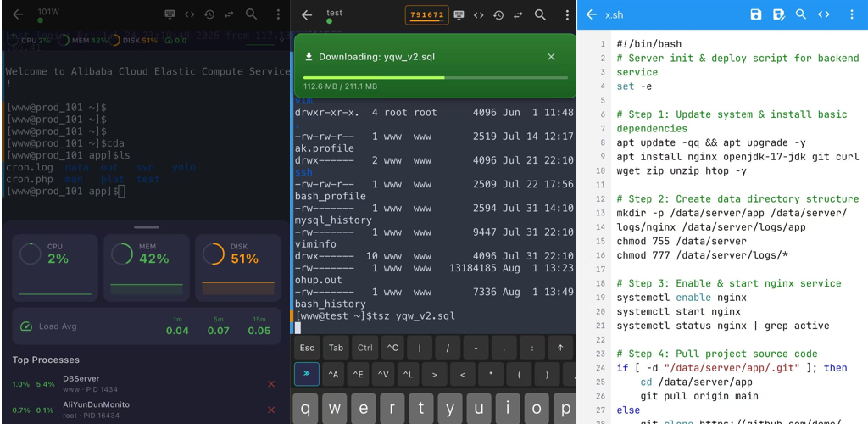The width and height of the screenshot is (868, 424).
Task: Click 'set -e' on line 4
Action: click(x=634, y=86)
